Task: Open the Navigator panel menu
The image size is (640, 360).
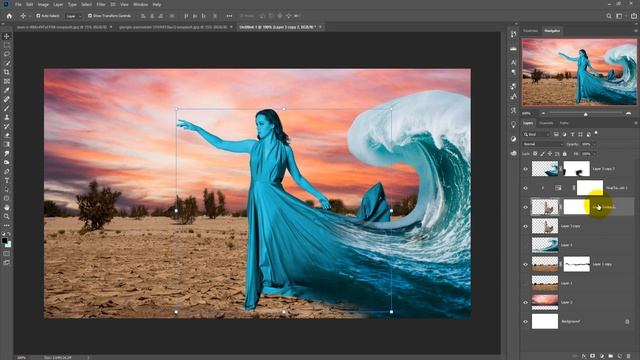Action: tap(635, 31)
